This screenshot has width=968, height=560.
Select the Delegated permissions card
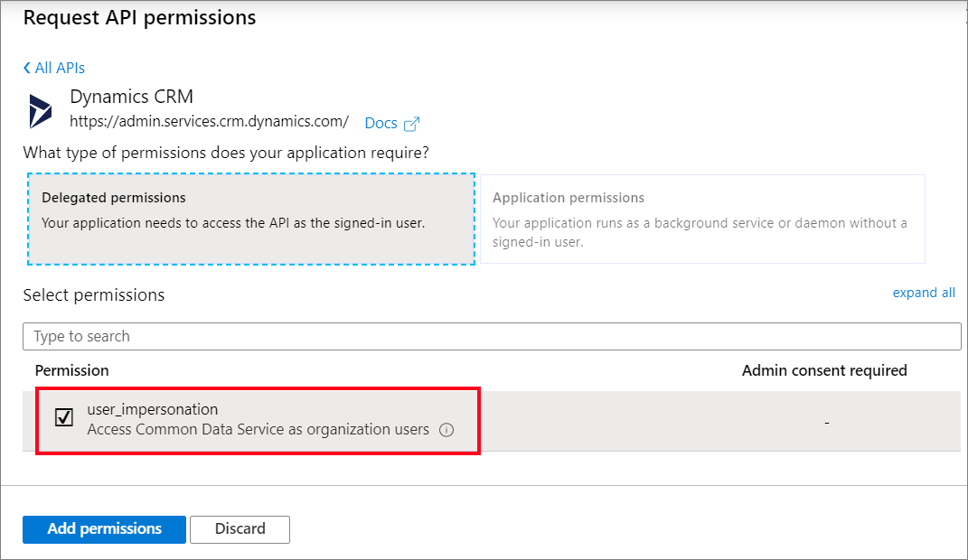(x=251, y=219)
